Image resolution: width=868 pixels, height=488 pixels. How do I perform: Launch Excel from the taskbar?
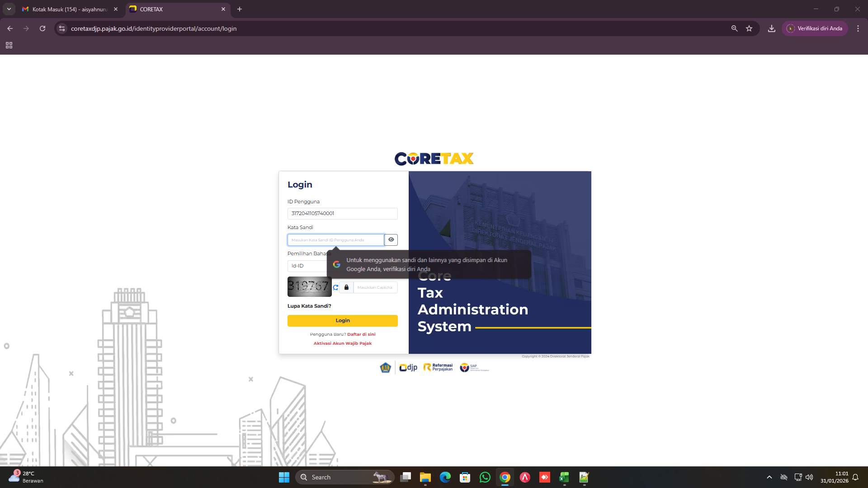pos(564,477)
